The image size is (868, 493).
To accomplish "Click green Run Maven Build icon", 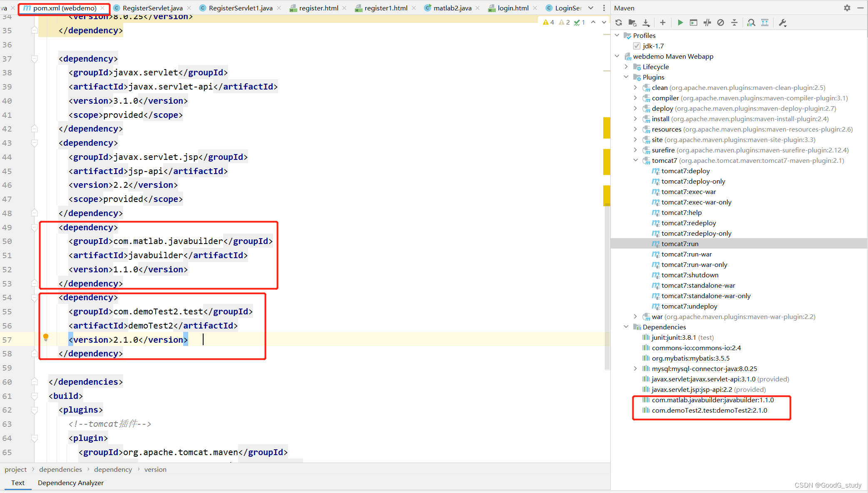I will 680,23.
